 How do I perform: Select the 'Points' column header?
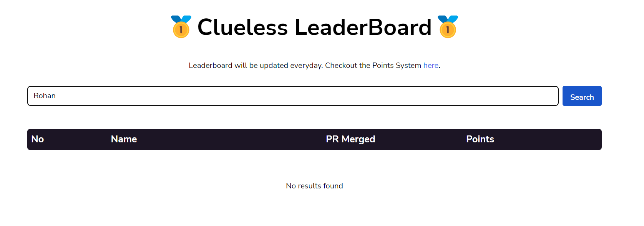(x=480, y=139)
